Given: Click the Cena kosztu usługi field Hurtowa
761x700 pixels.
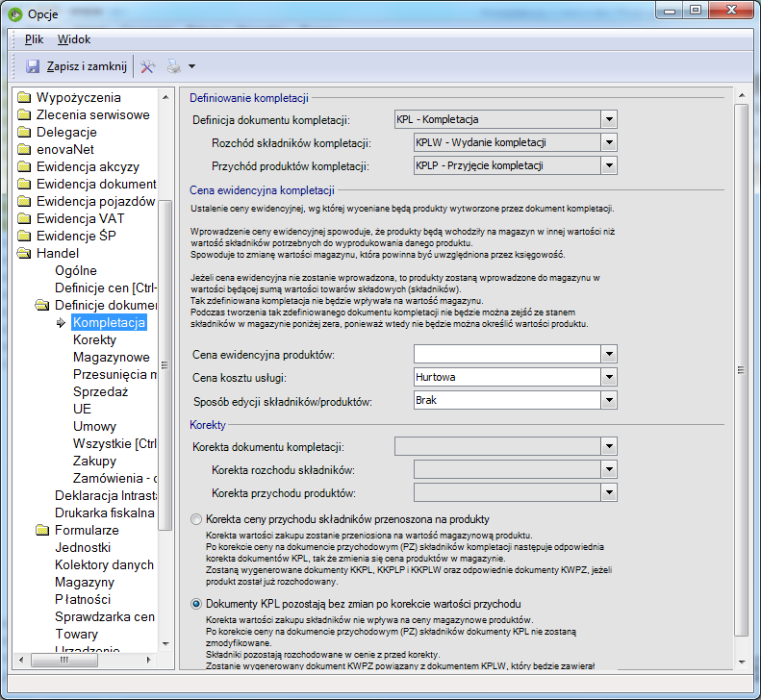Looking at the screenshot, I should click(507, 377).
